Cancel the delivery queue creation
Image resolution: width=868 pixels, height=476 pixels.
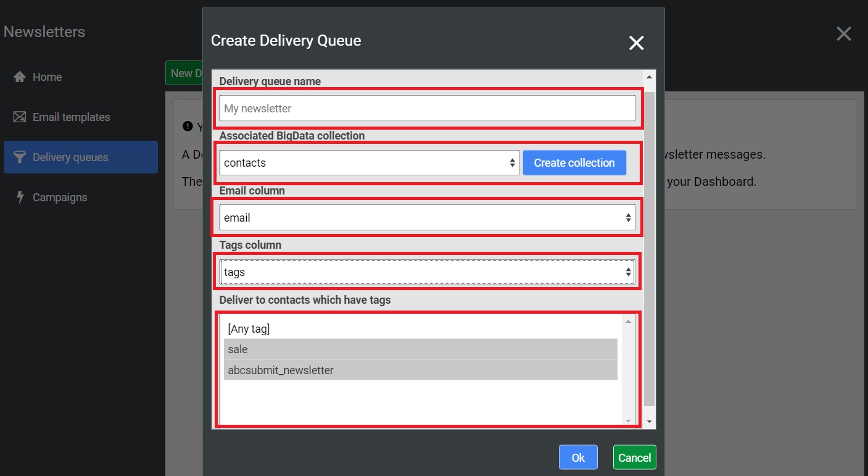point(634,457)
